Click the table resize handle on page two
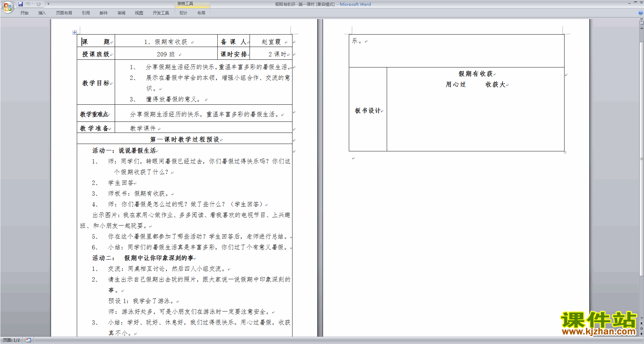644x344 pixels. [565, 152]
